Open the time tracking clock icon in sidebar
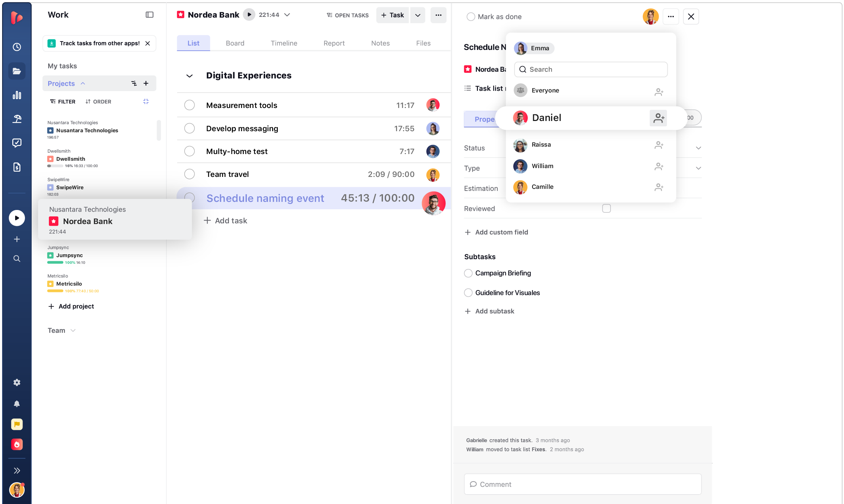Screen dimensions: 844x504 (17, 47)
